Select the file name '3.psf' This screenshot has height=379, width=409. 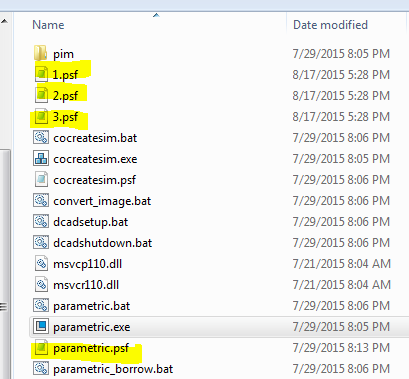pos(65,117)
